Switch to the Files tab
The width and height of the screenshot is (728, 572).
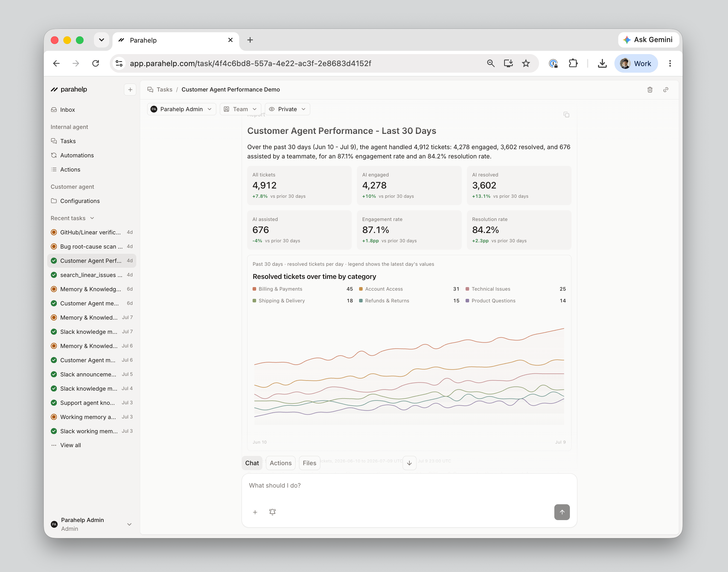click(309, 463)
